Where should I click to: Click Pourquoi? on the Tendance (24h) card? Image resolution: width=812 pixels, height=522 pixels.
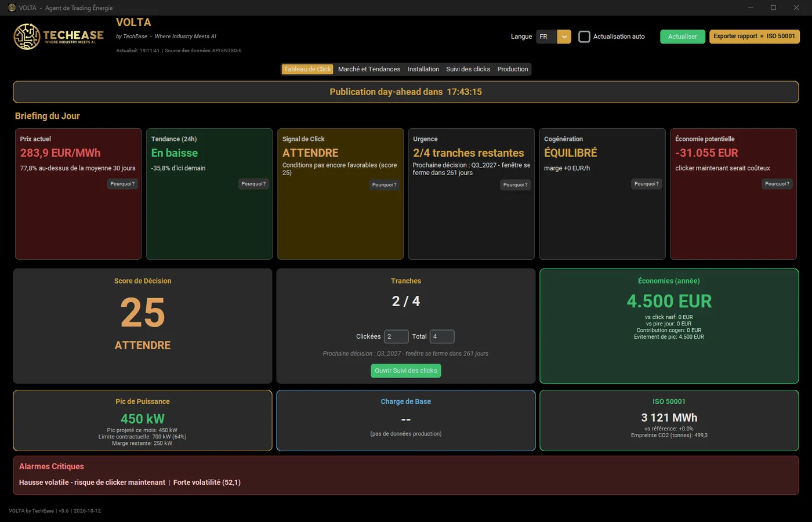(253, 184)
